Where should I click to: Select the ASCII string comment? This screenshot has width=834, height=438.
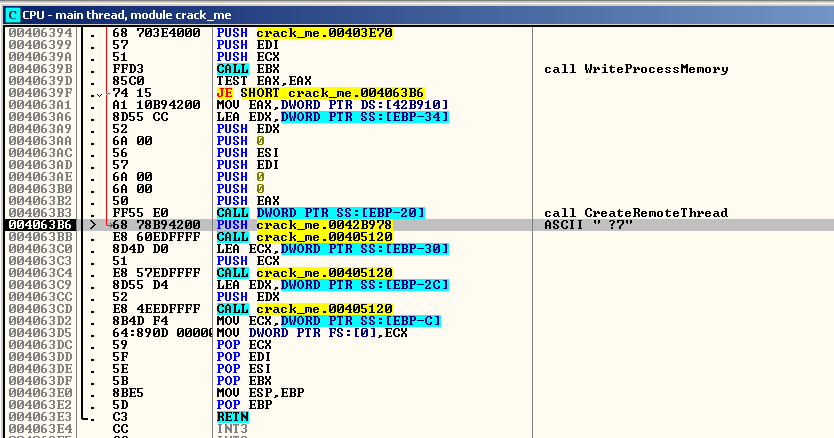(588, 225)
